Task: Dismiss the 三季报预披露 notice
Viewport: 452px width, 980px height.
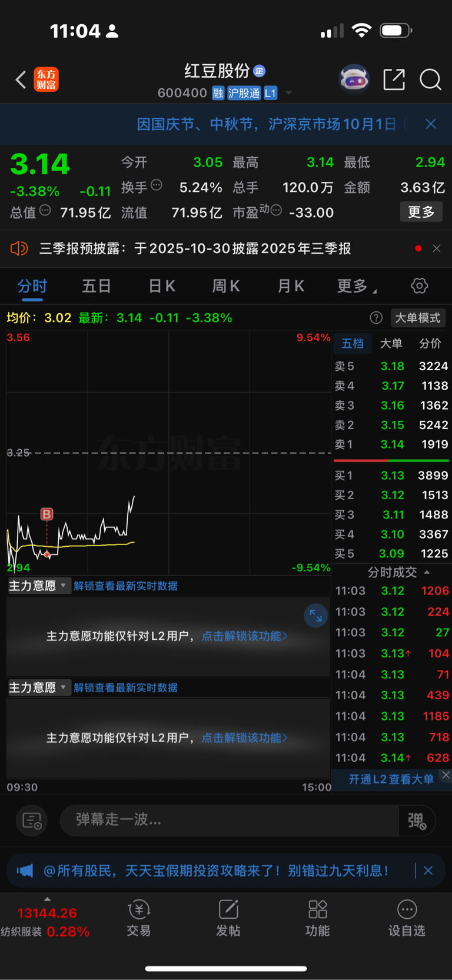Action: [437, 248]
